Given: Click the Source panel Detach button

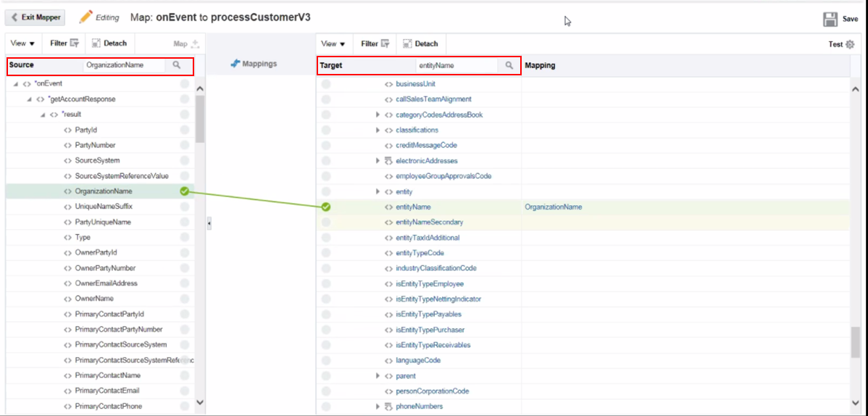Looking at the screenshot, I should click(x=109, y=43).
